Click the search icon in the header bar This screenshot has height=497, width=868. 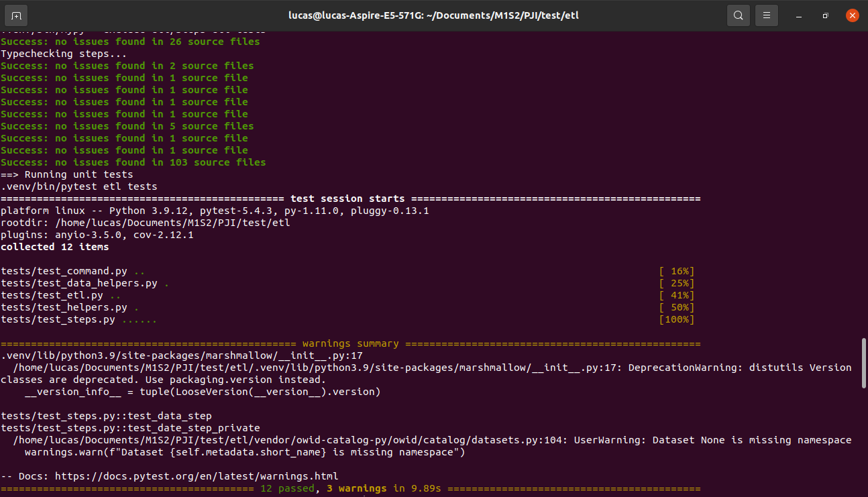[x=738, y=15]
